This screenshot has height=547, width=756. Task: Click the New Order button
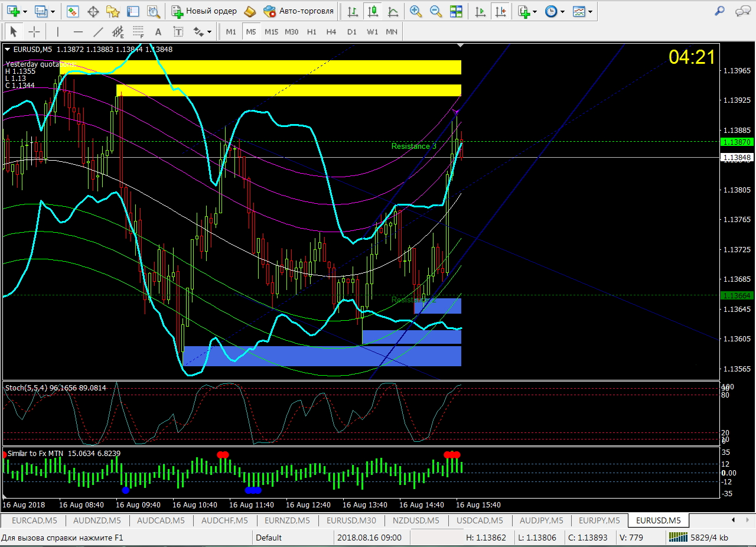click(204, 11)
